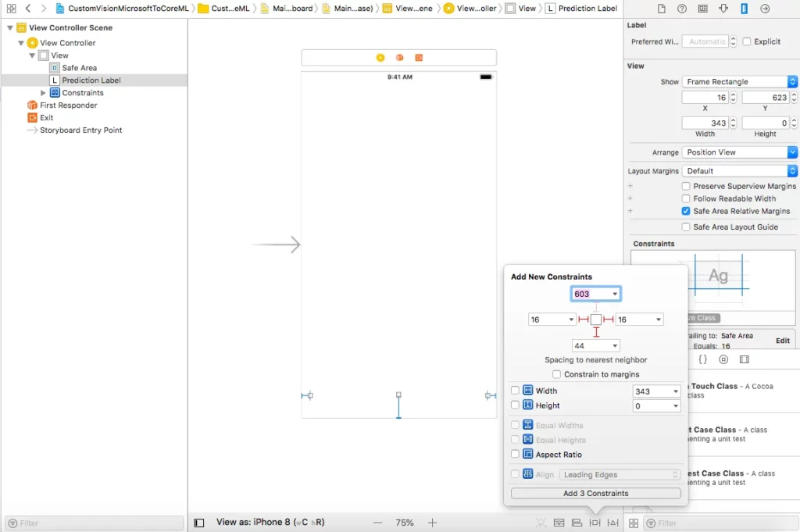This screenshot has height=532, width=800.
Task: Open the Identity inspector
Action: pos(702,9)
